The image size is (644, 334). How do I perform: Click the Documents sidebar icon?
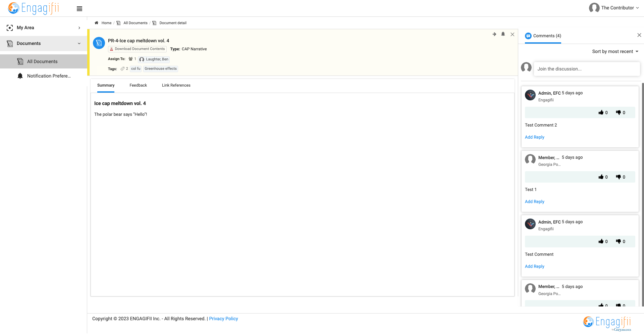coord(10,43)
